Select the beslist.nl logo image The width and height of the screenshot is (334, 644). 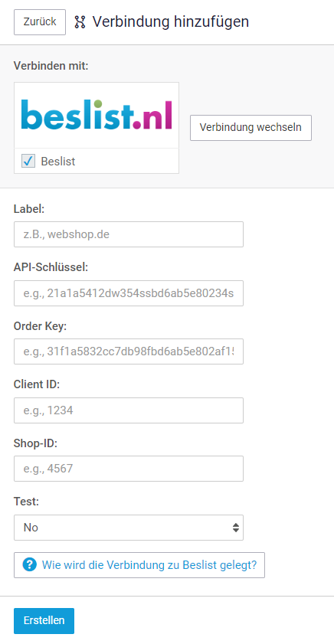pos(97,115)
